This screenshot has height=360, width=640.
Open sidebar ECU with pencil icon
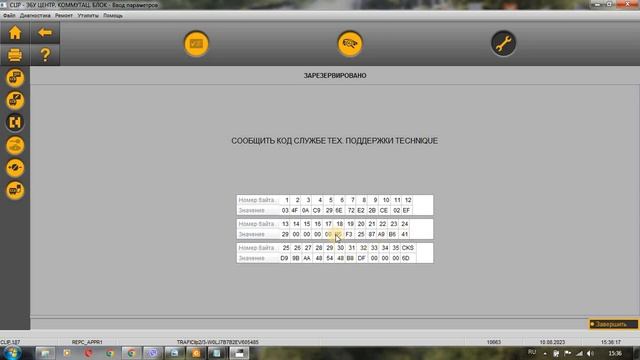point(15,100)
